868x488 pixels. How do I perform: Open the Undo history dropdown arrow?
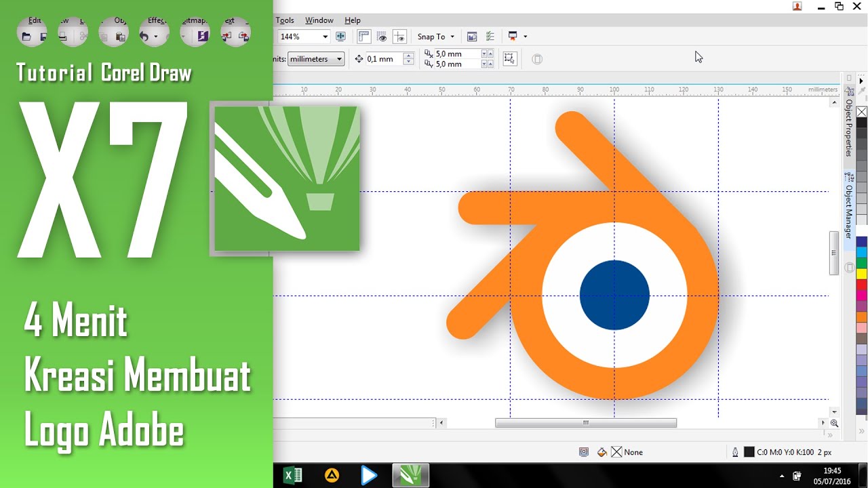[x=155, y=37]
